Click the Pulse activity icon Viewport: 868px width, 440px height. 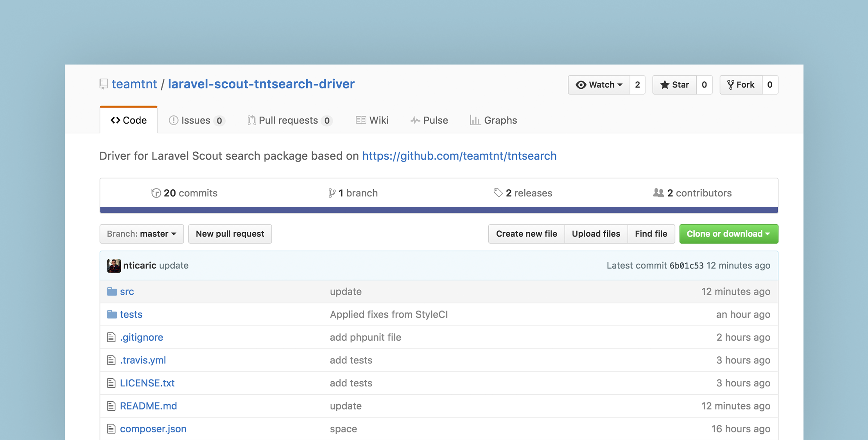pyautogui.click(x=415, y=120)
